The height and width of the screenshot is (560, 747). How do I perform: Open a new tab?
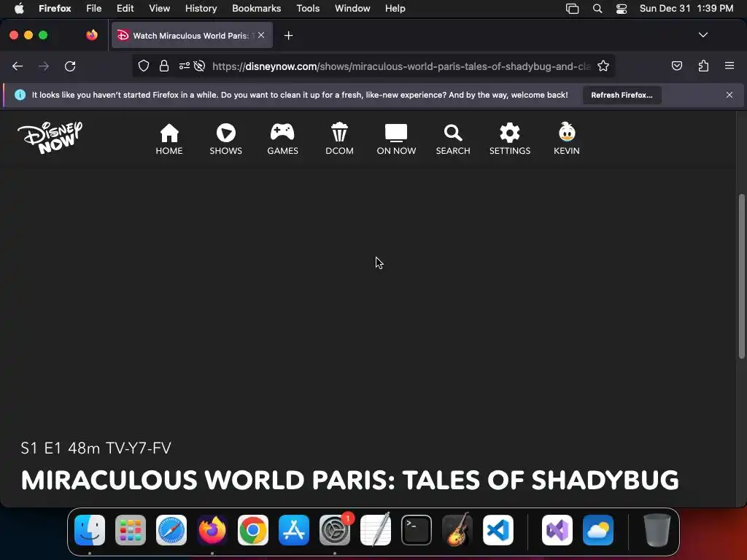click(x=288, y=35)
